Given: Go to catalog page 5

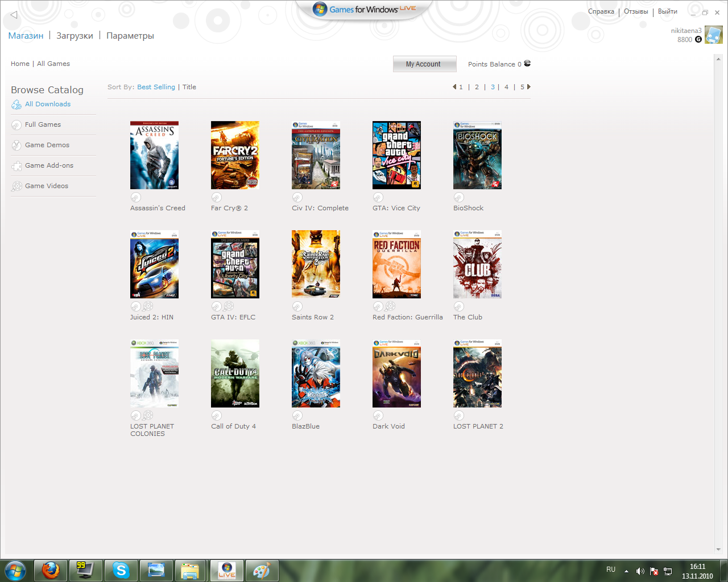Looking at the screenshot, I should [522, 87].
